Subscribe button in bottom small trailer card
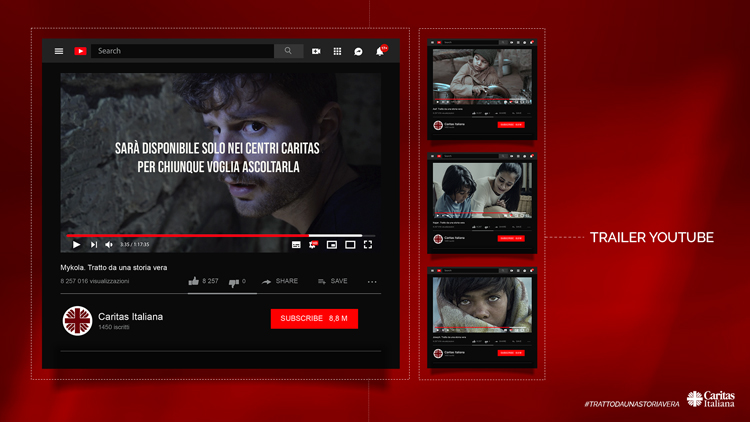The height and width of the screenshot is (422, 750). point(511,353)
